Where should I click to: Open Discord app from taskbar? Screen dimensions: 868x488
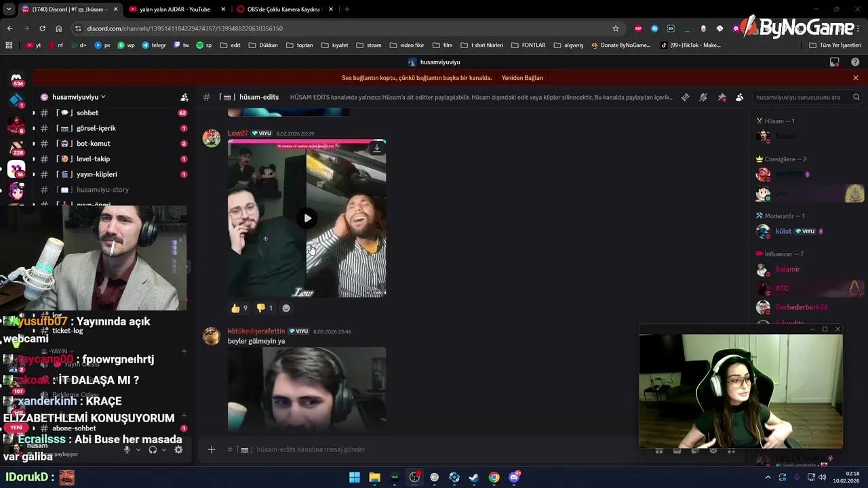coord(514,477)
